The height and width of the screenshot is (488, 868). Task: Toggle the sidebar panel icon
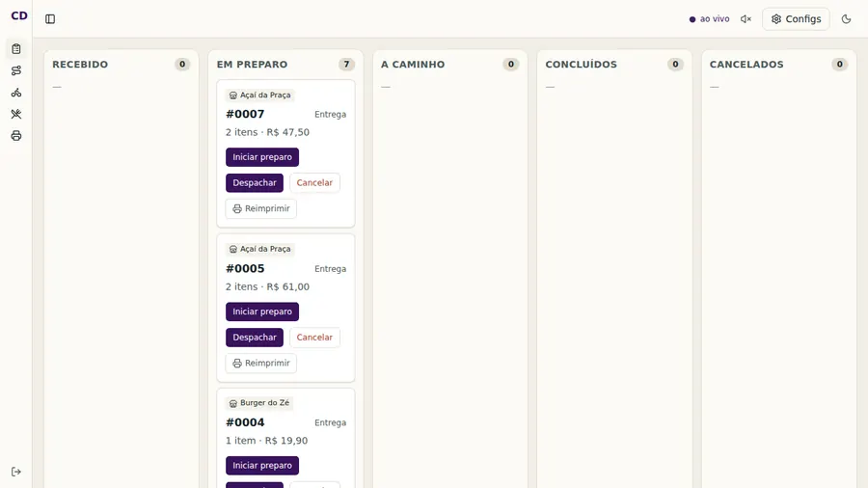click(x=50, y=19)
